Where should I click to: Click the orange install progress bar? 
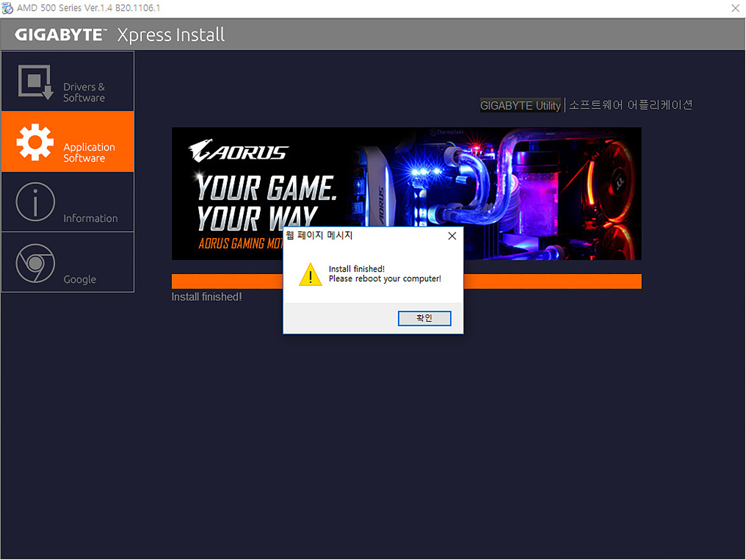407,281
